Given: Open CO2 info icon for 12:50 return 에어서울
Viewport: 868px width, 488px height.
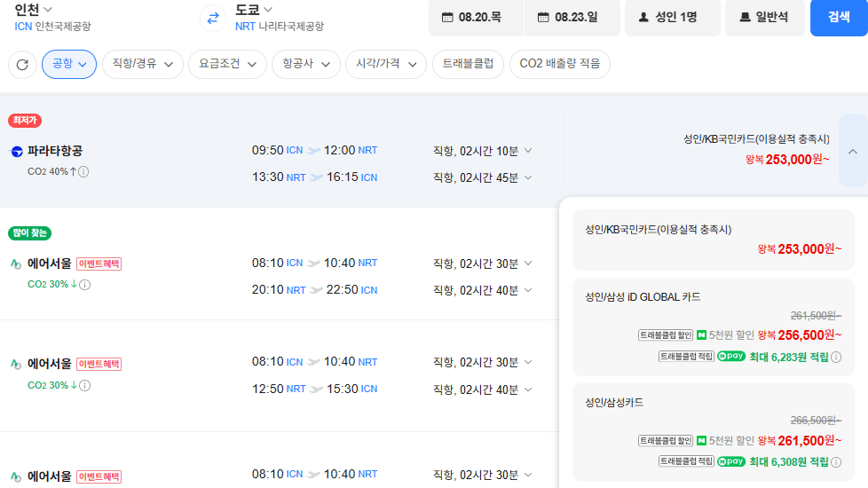Looking at the screenshot, I should point(84,386).
